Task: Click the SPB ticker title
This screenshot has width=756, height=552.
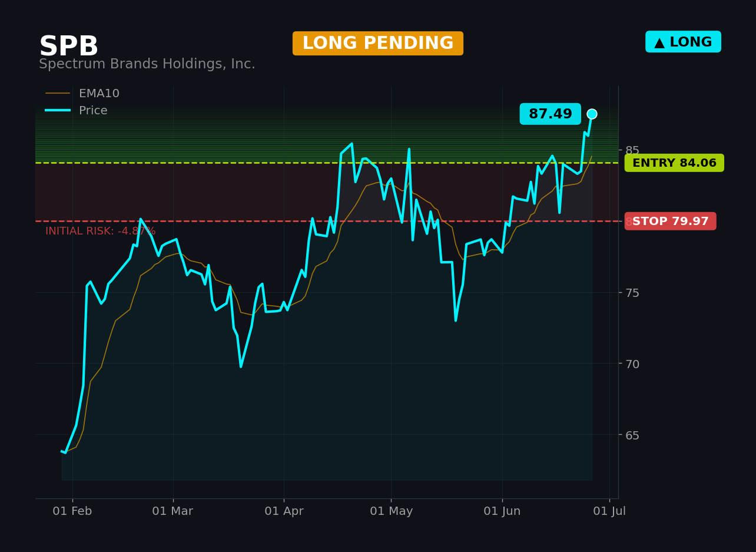Action: [x=68, y=47]
